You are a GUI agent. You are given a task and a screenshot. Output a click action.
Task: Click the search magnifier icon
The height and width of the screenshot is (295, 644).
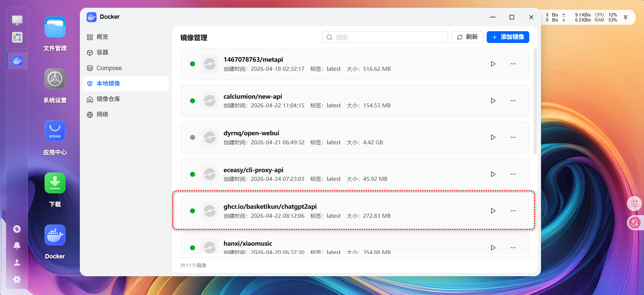(329, 37)
